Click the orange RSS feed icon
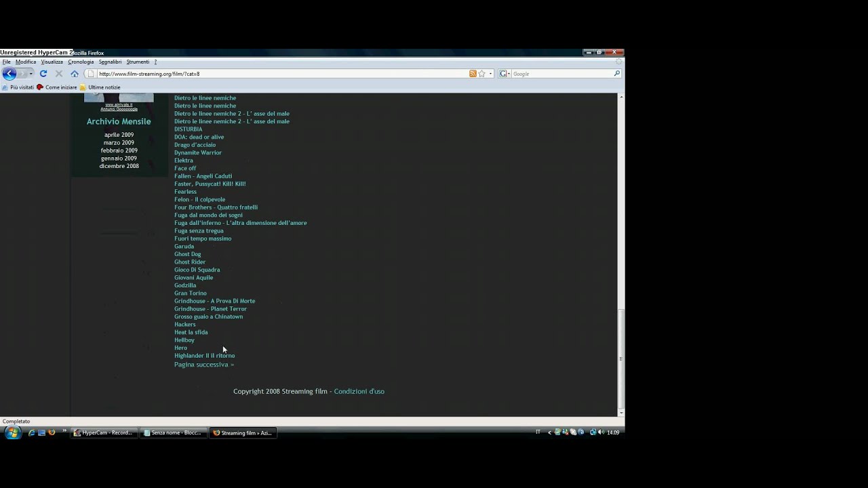868x488 pixels. (473, 74)
